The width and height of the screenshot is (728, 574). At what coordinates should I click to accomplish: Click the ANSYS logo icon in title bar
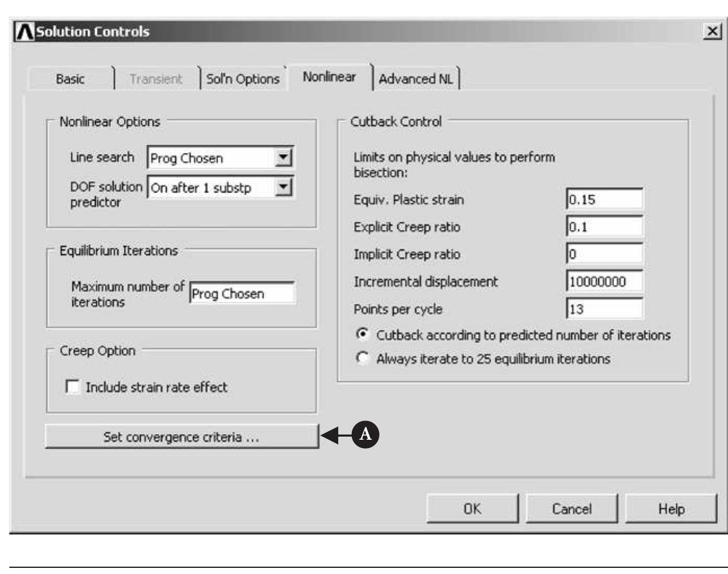24,32
